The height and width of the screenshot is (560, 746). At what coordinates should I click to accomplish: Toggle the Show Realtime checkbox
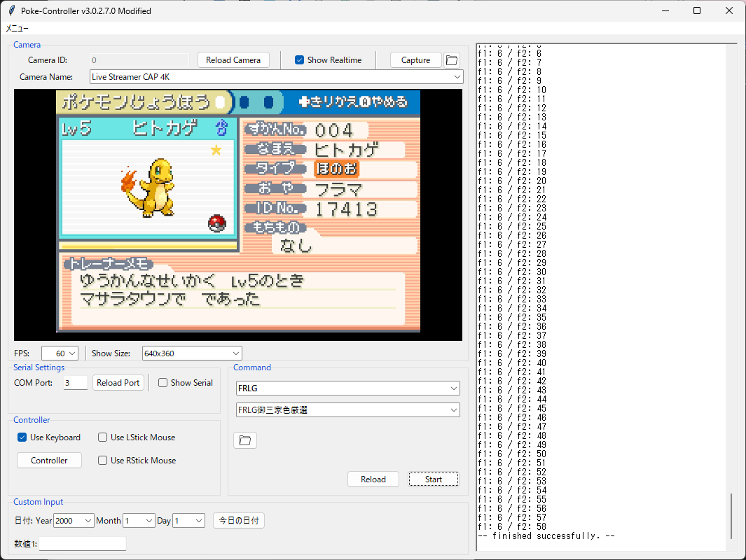(x=299, y=60)
